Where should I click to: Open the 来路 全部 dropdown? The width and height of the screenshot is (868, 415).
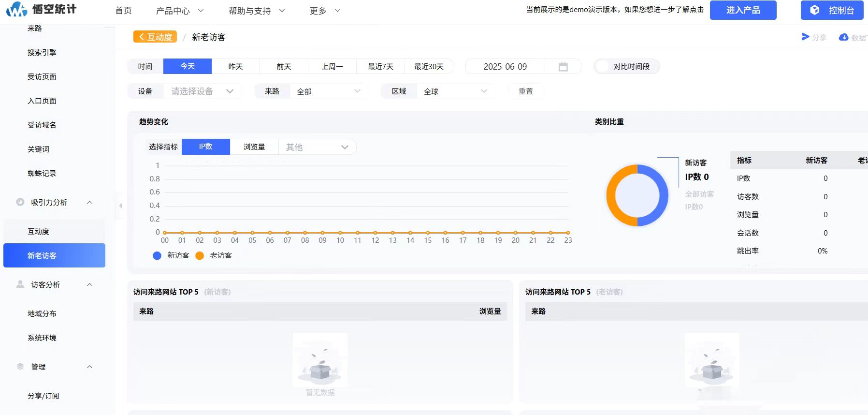[329, 91]
